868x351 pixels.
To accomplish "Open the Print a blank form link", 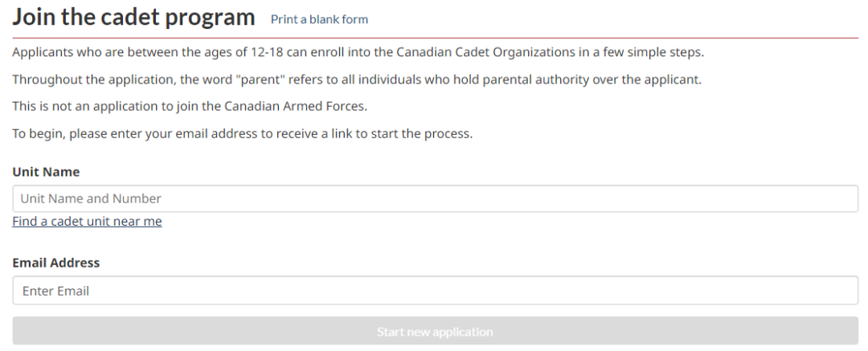I will 319,19.
